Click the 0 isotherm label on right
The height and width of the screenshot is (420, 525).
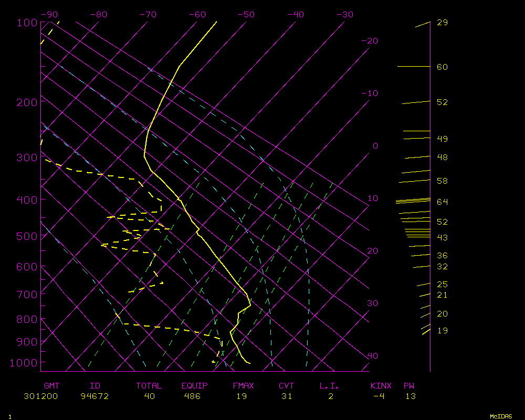[x=375, y=146]
